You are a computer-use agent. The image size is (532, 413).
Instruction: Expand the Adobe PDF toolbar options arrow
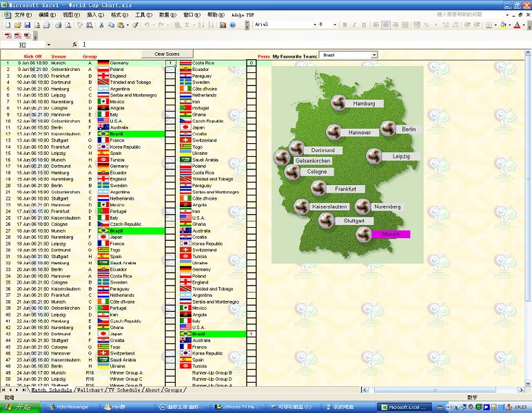click(35, 36)
